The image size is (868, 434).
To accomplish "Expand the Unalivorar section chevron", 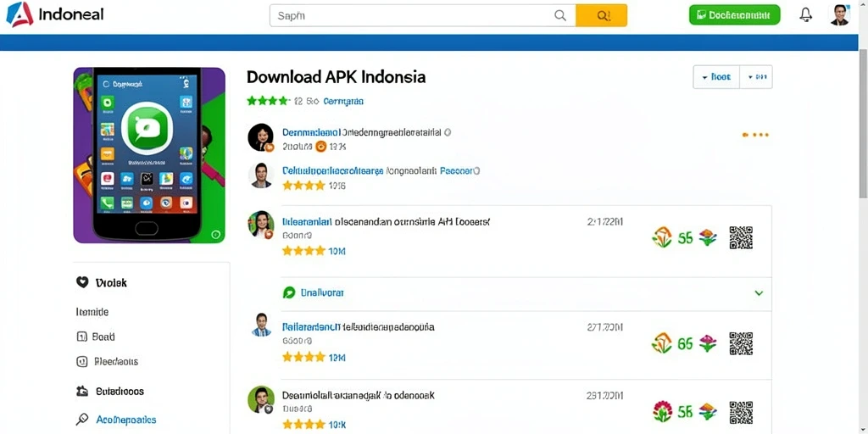I will 759,292.
